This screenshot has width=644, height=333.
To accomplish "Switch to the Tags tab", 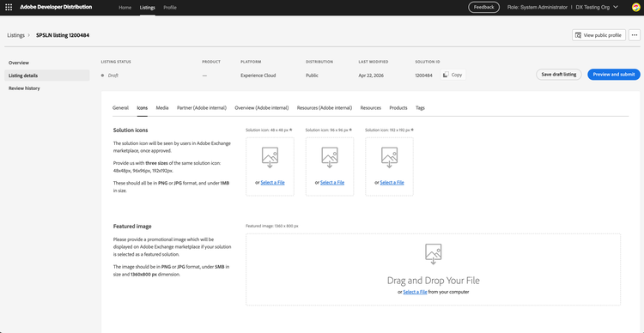I will point(420,108).
